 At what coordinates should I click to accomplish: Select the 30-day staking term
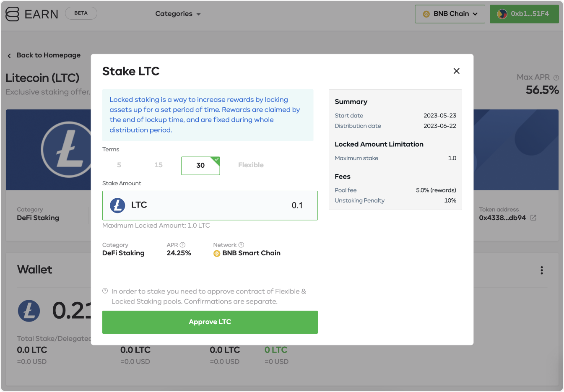(x=200, y=166)
